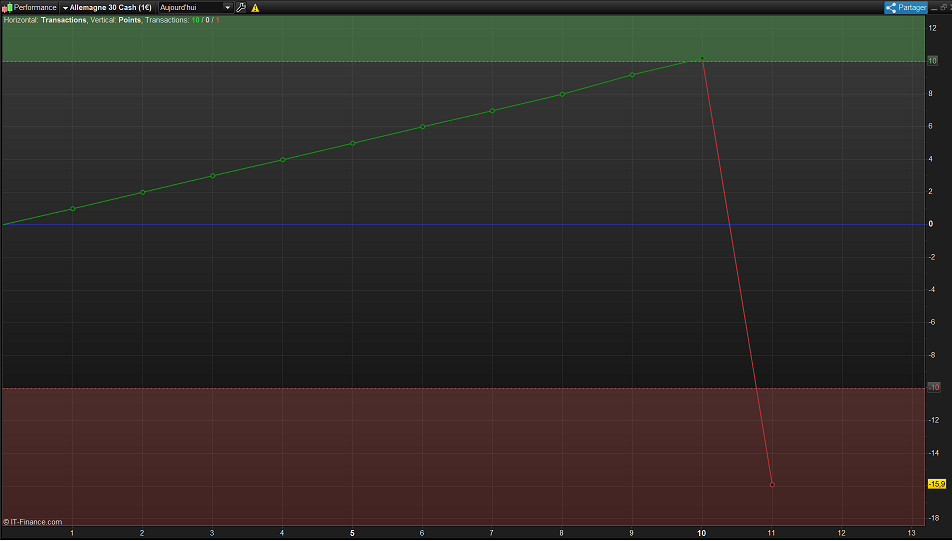Viewport: 952px width, 541px height.
Task: Select the data point for transaction 9
Action: point(632,75)
